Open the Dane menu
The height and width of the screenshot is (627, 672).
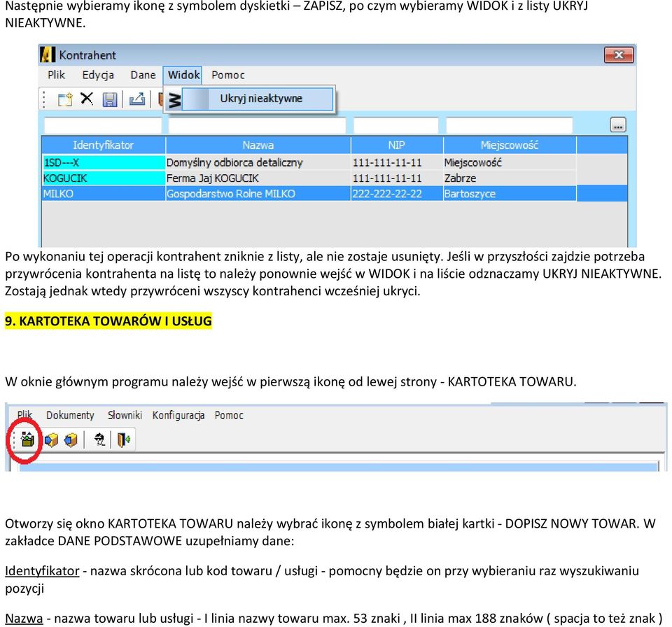coord(143,75)
